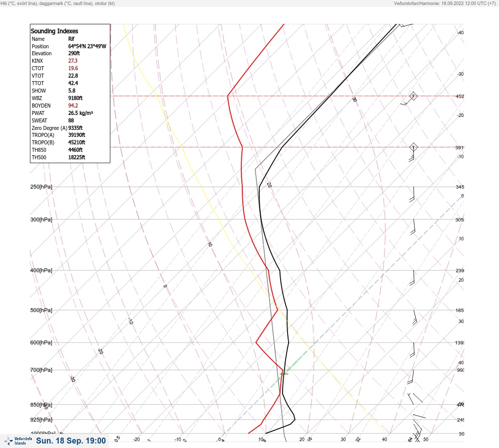
Task: Click the tropopause diamond marker at 452
Action: [x=413, y=96]
